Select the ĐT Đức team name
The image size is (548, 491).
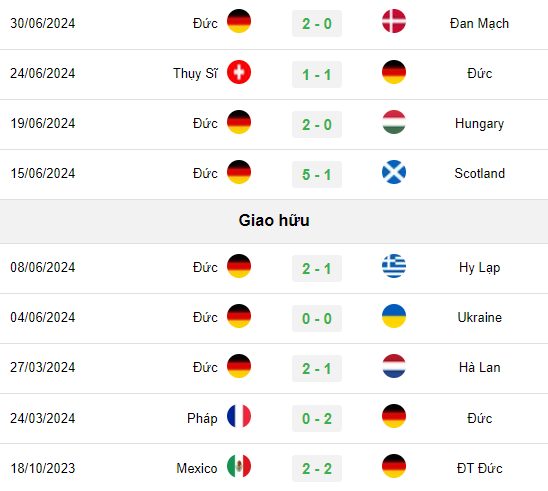[479, 468]
